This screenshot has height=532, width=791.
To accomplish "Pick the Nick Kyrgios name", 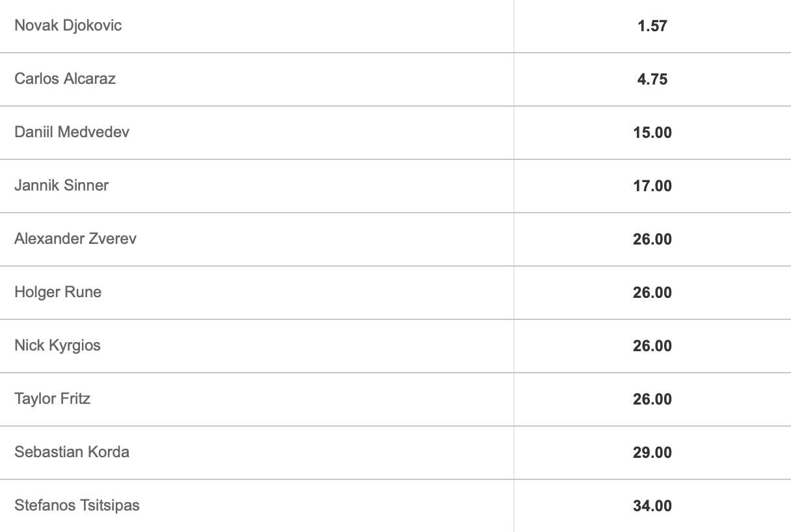I will pyautogui.click(x=57, y=346).
